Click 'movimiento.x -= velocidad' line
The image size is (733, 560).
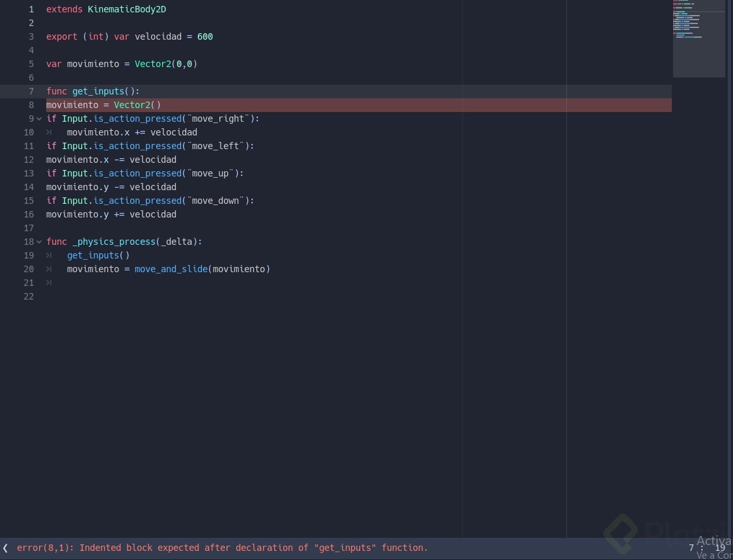(x=111, y=160)
